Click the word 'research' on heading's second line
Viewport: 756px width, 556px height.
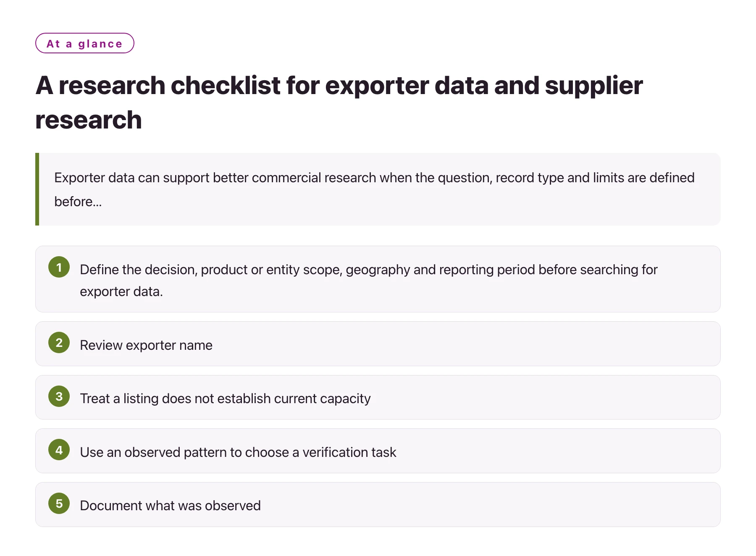click(x=89, y=120)
